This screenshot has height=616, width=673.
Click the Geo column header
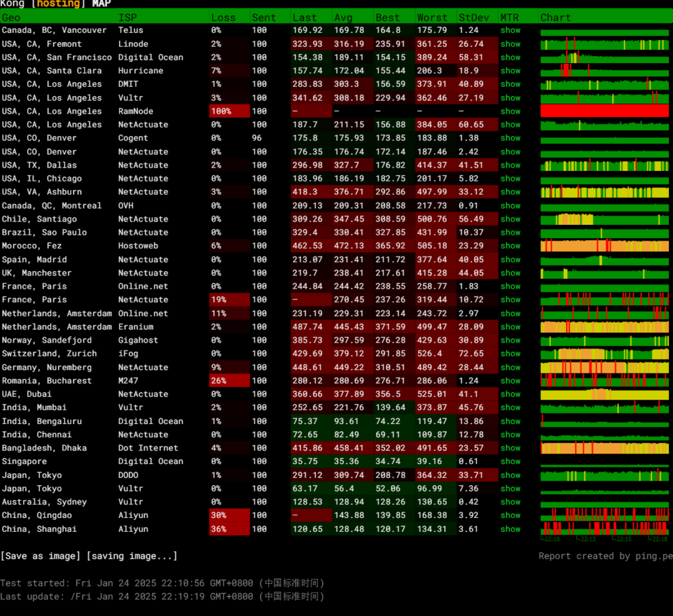point(11,18)
